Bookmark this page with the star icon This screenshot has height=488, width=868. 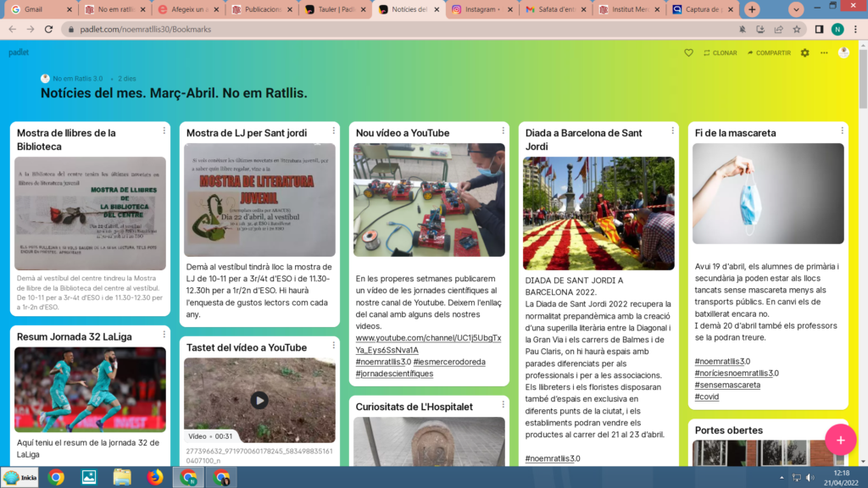click(797, 29)
